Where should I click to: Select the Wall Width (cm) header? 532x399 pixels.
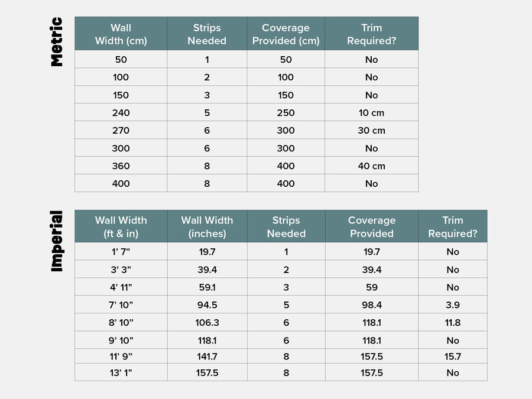pyautogui.click(x=121, y=34)
